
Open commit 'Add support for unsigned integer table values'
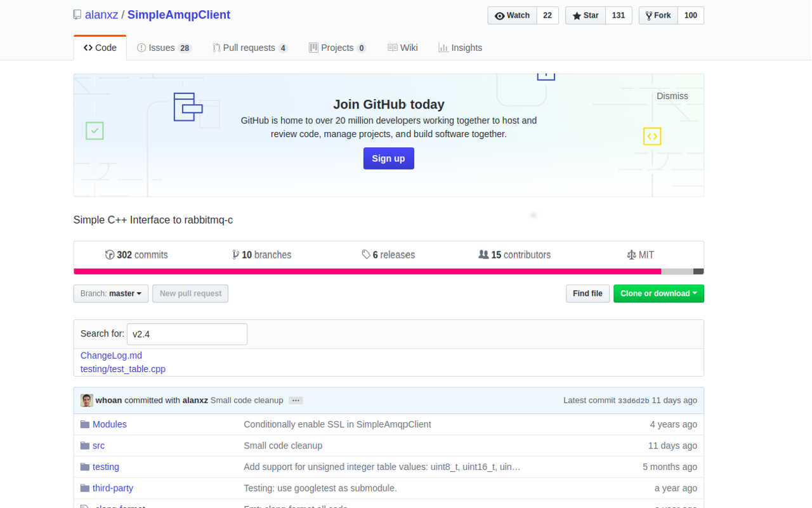pos(382,467)
